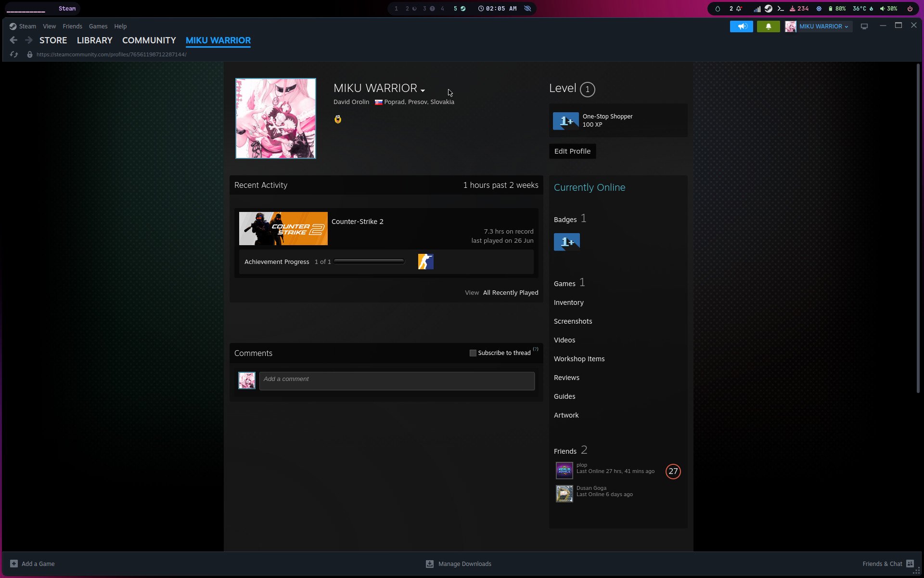Screen dimensions: 924x578
Task: Click the Add a Game plus icon
Action: point(14,564)
